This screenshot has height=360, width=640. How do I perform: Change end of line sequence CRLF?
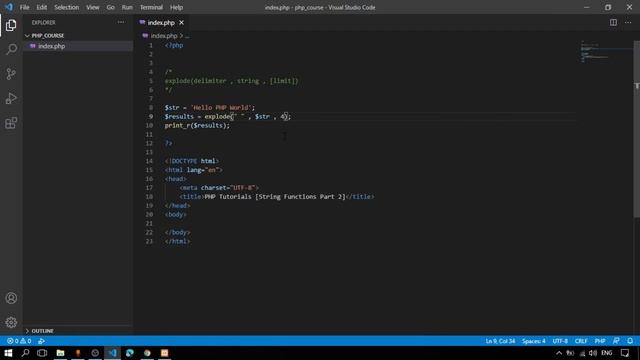(x=581, y=341)
